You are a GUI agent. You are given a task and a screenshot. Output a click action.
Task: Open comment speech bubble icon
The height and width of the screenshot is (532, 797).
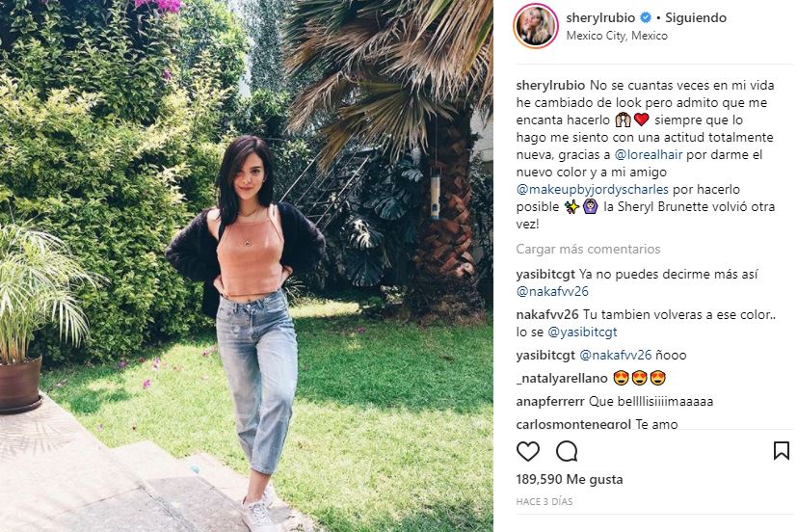567,451
